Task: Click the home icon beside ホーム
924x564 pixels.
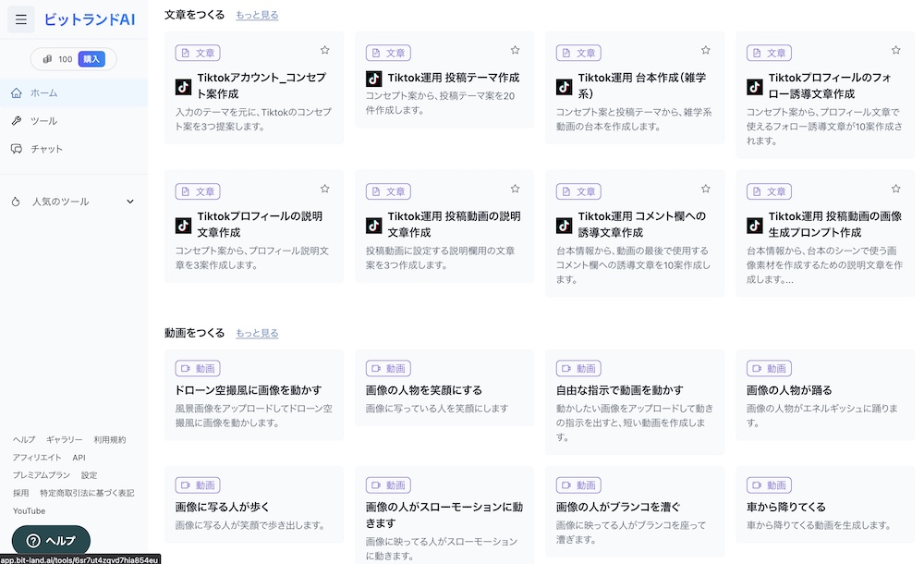Action: (x=17, y=92)
